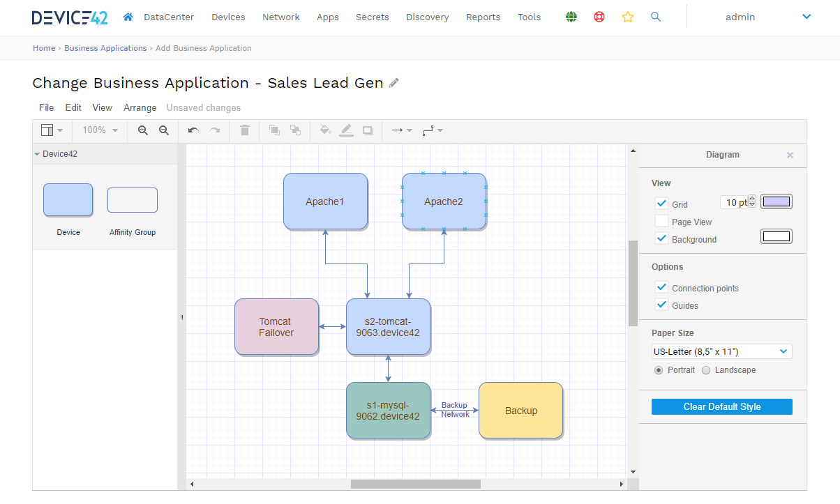Disable the Grid checkbox
The height and width of the screenshot is (504, 840).
coord(661,204)
